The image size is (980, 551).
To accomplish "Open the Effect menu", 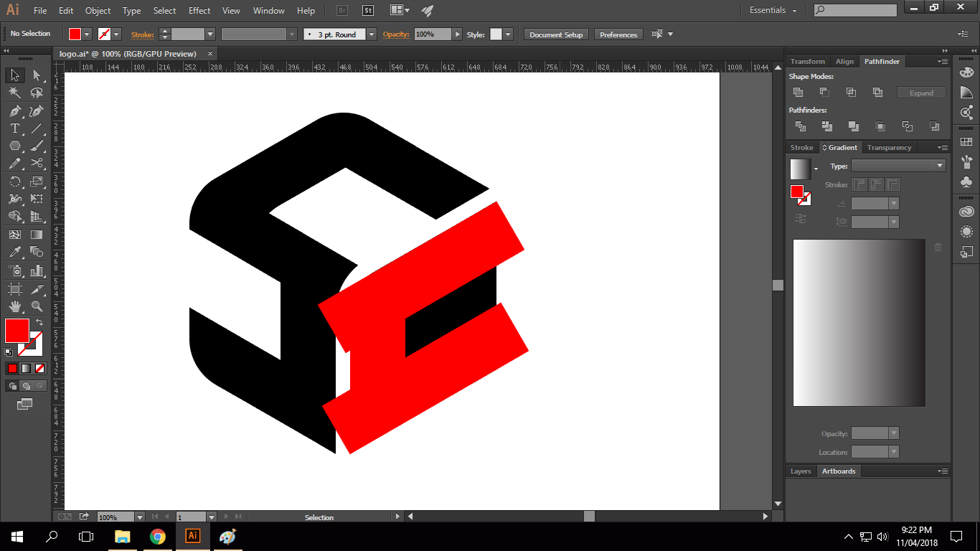I will click(199, 11).
